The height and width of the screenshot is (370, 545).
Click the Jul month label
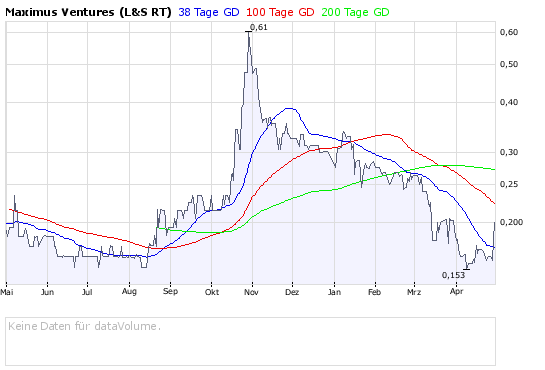(87, 292)
